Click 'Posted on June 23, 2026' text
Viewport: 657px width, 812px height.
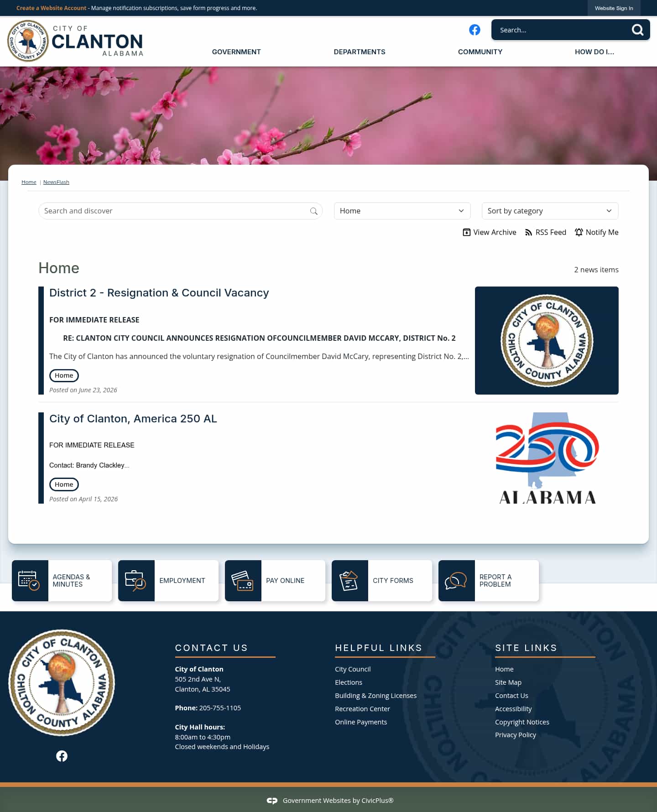tap(83, 390)
